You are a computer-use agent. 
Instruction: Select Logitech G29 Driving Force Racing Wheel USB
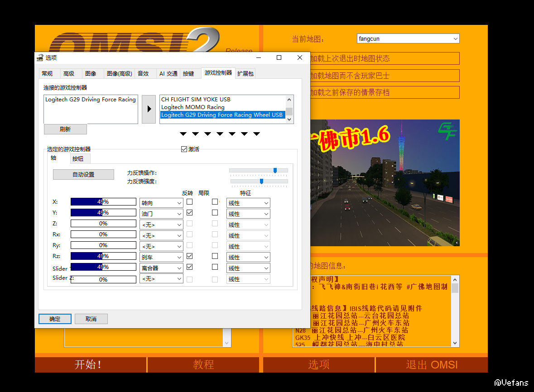(x=223, y=115)
